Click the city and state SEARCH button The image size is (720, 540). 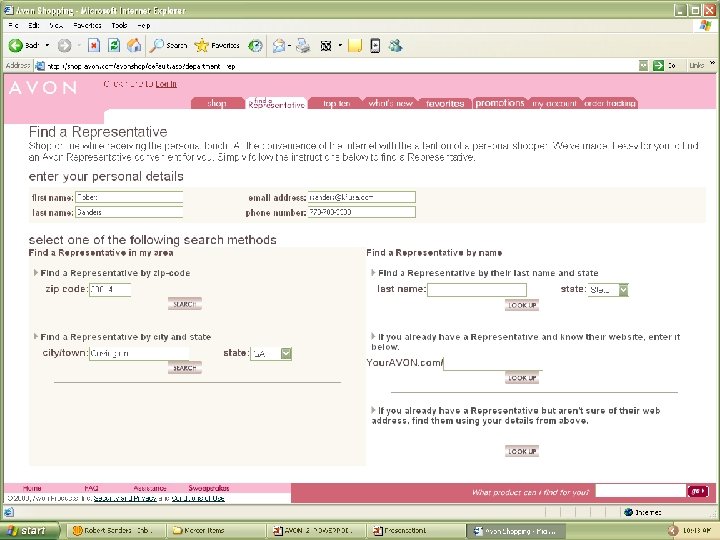185,368
